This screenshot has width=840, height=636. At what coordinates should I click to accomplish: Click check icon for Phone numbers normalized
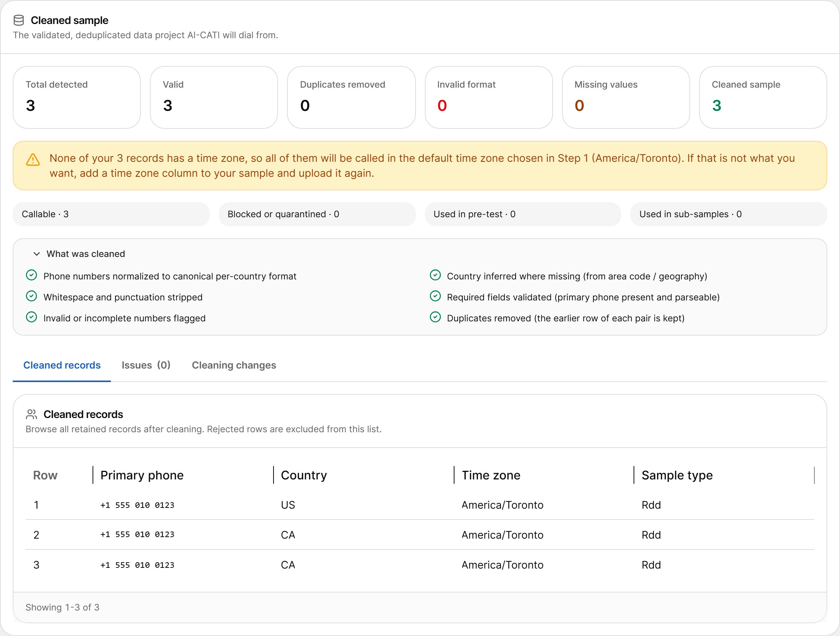pos(31,275)
